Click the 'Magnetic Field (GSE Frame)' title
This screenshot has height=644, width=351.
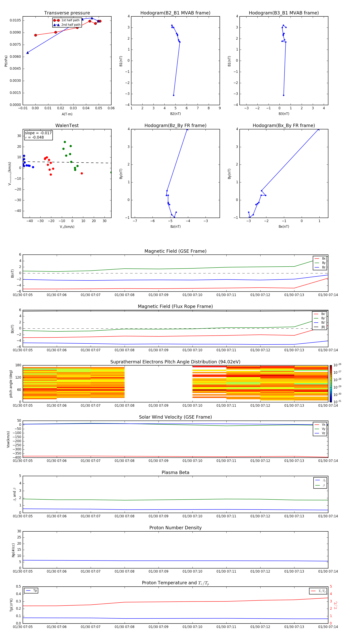(175, 251)
